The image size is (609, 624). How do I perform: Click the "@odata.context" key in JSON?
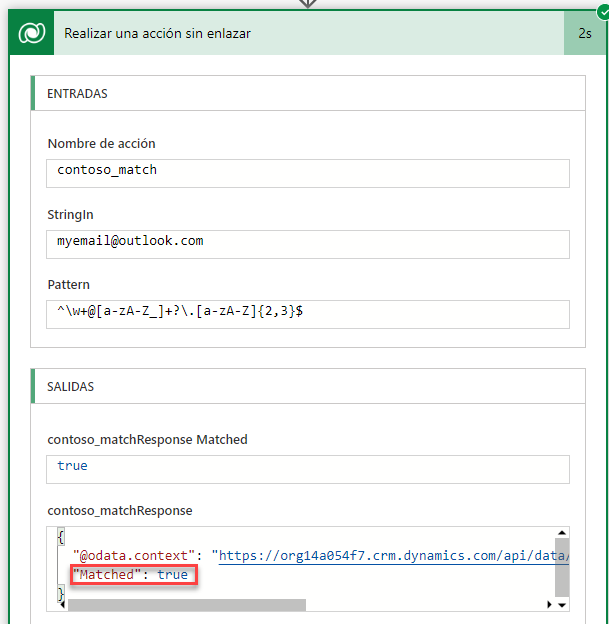134,556
